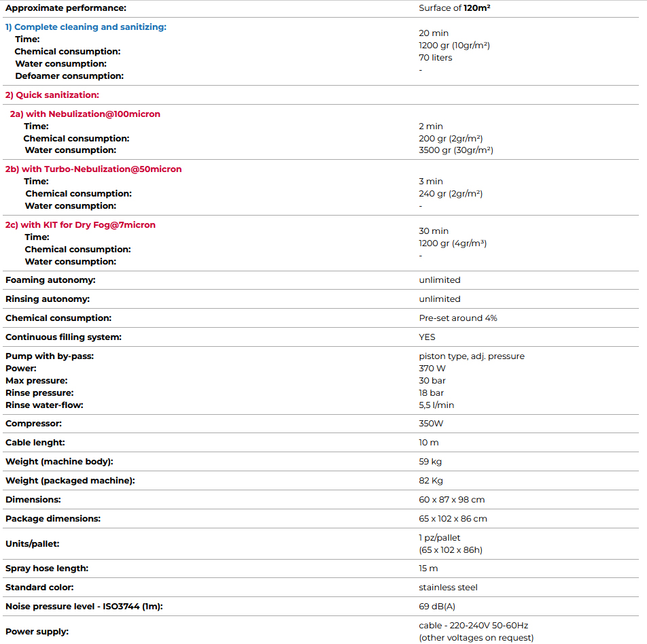
Task: Click the 'Defoamer consumption' label
Action: click(69, 76)
